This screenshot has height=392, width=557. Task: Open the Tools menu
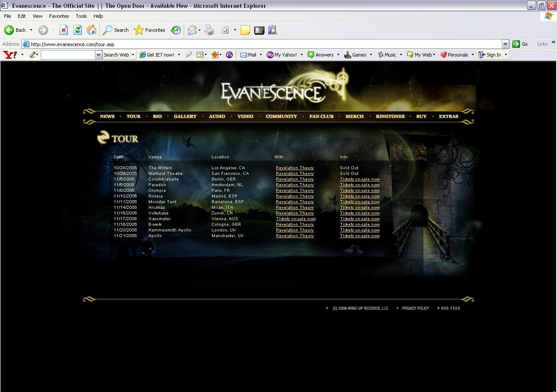[81, 16]
